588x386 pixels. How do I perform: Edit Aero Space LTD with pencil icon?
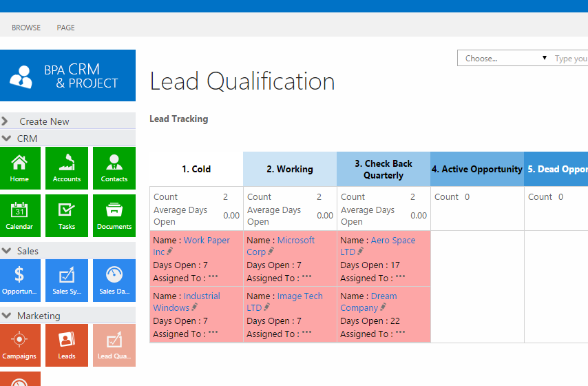(360, 251)
